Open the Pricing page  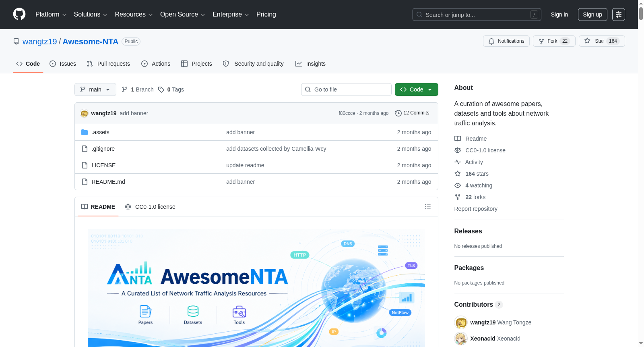[x=266, y=15]
